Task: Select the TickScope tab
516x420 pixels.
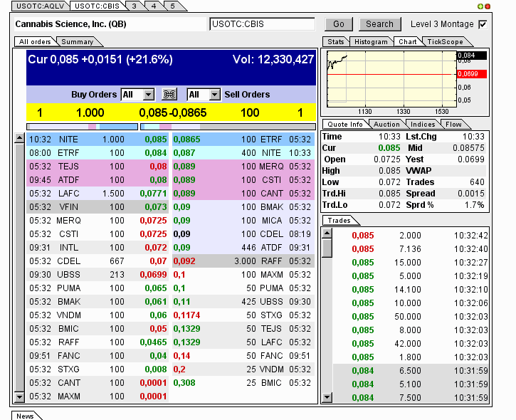Action: (x=445, y=42)
